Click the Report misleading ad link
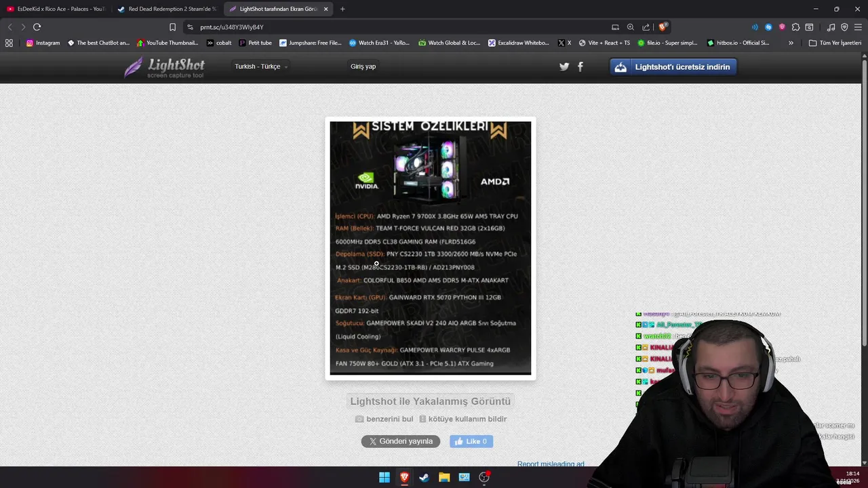The image size is (868, 488). [x=551, y=464]
